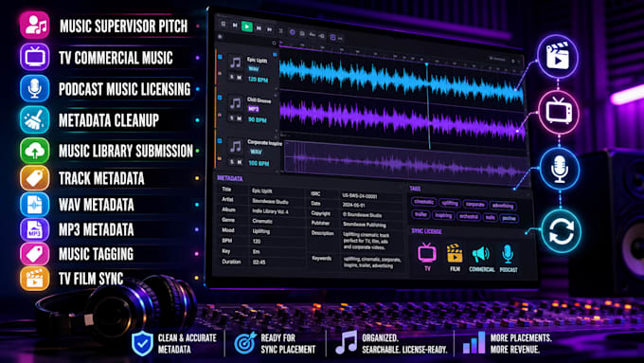Mute the Epic Uplift track
The image size is (644, 363).
(x=239, y=78)
